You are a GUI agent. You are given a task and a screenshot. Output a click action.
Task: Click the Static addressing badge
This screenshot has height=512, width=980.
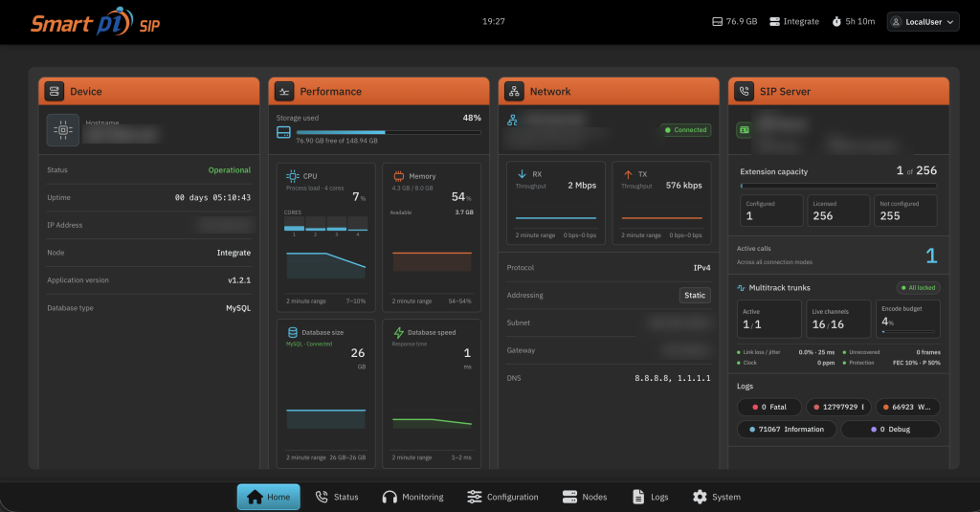click(x=695, y=295)
